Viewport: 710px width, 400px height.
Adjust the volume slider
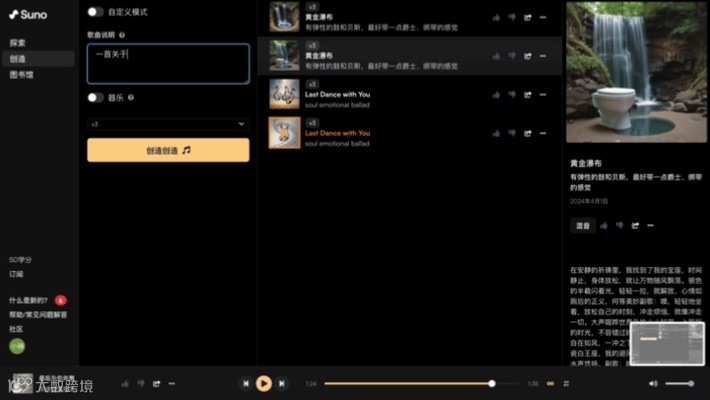pos(679,384)
